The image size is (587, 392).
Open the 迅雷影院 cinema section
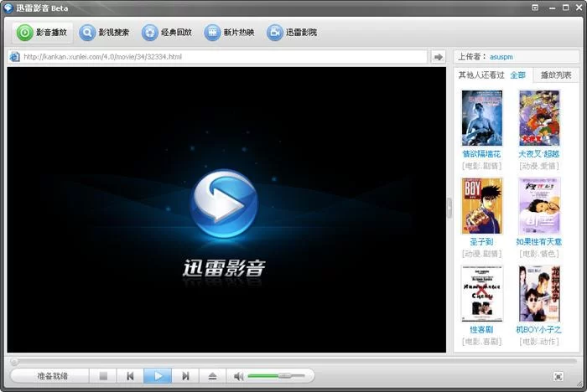[292, 33]
